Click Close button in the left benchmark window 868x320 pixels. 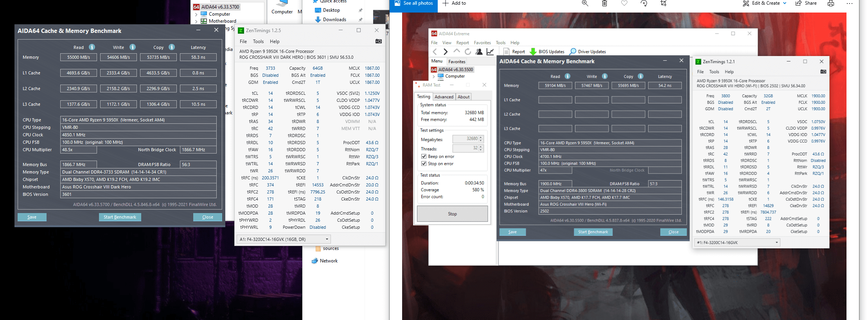[208, 217]
